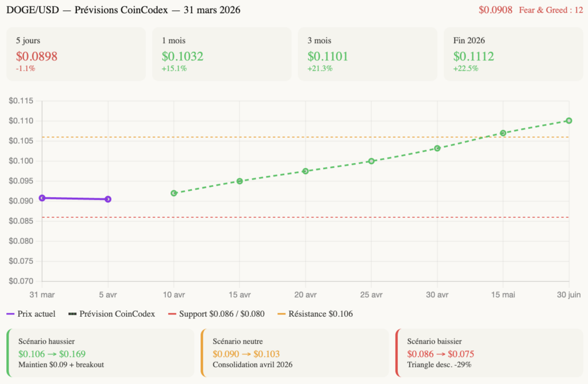
Task: Click the forecast point on 25 avr
Action: click(371, 162)
